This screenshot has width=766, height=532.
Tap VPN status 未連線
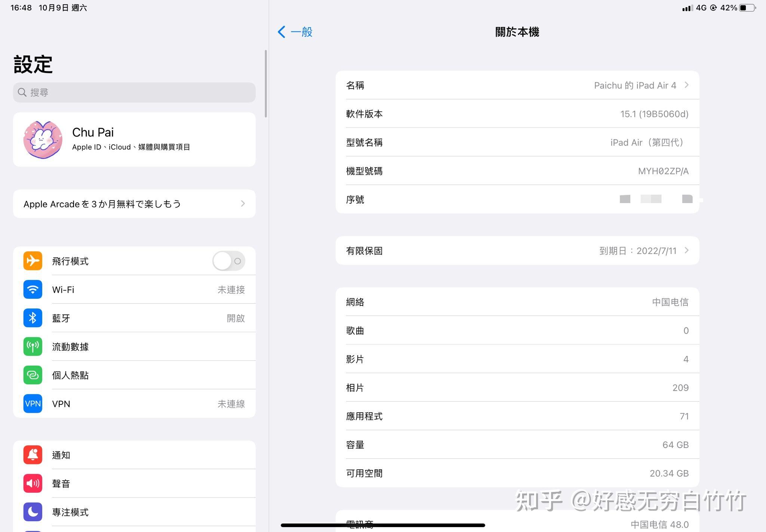click(231, 404)
